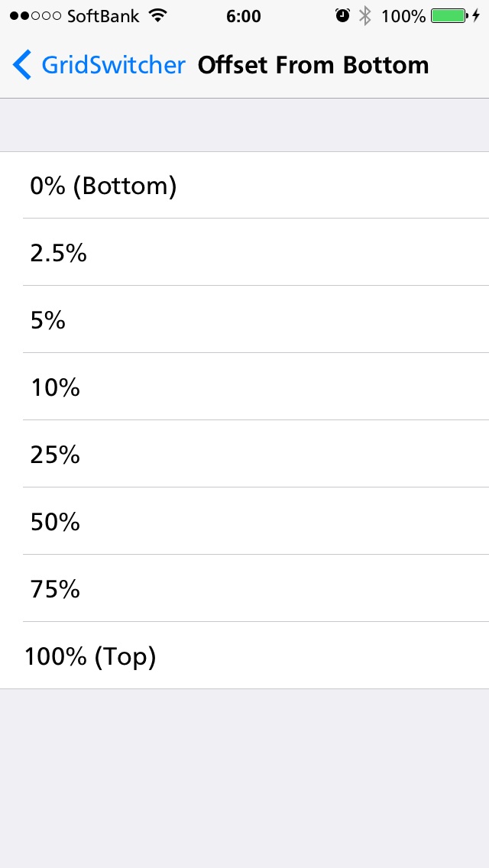
Task: Tap the Offset From Bottom title
Action: click(x=313, y=65)
